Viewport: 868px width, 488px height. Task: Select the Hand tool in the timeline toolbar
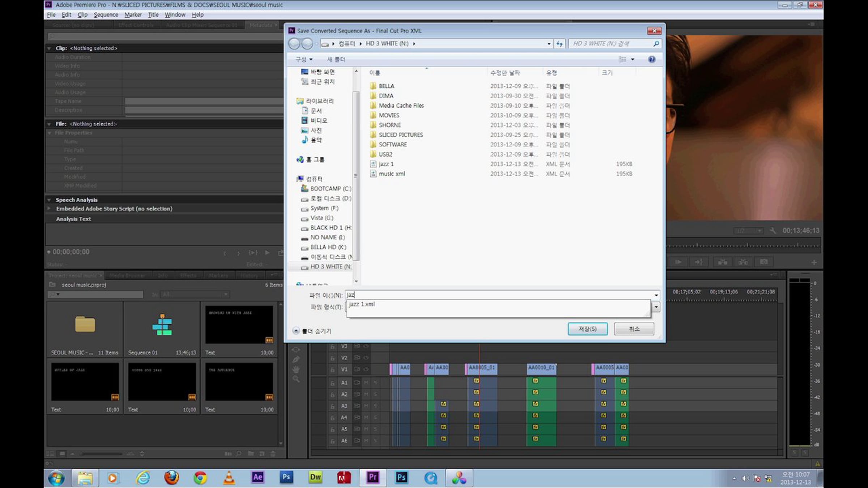(x=296, y=369)
